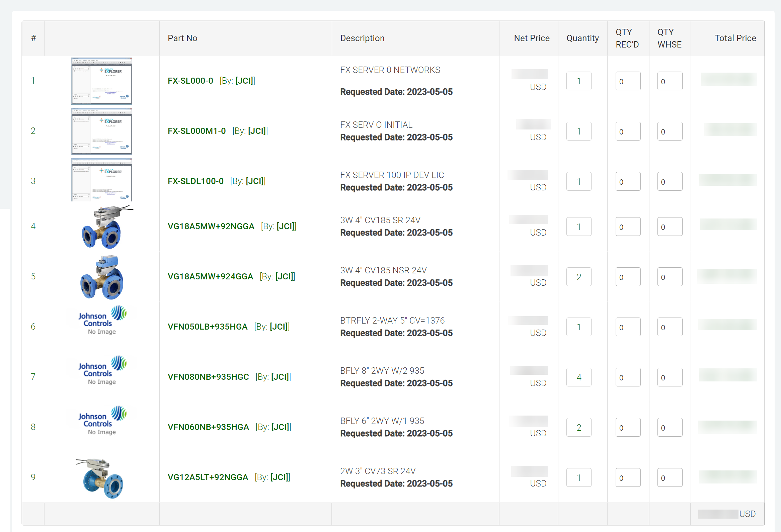Click the QTY WHSE field for row 3
The width and height of the screenshot is (781, 532).
click(x=669, y=182)
